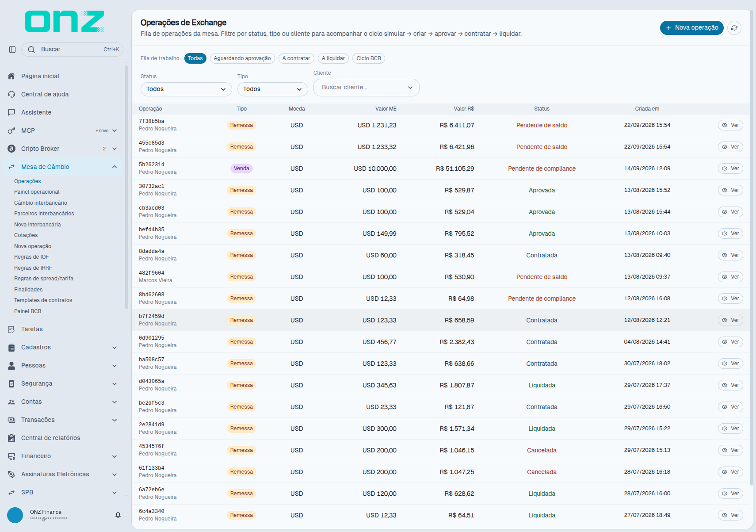Expand the Transações section chevron
The image size is (756, 532).
(x=115, y=420)
